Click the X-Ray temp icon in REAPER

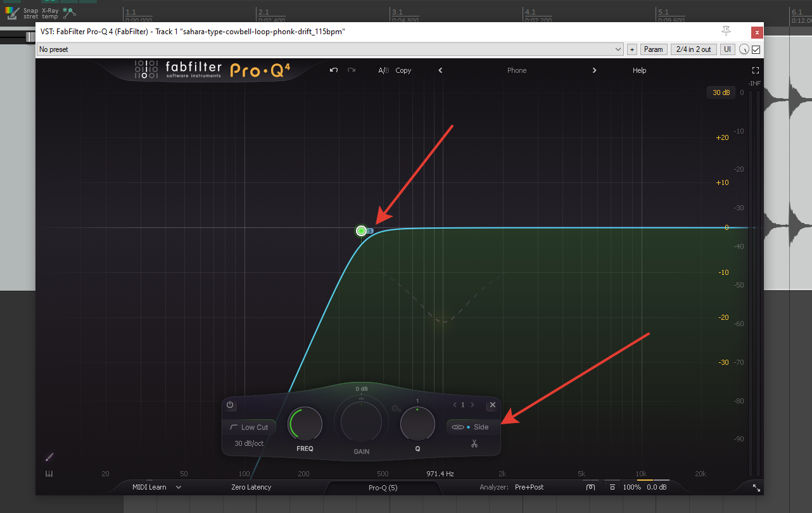click(x=49, y=13)
